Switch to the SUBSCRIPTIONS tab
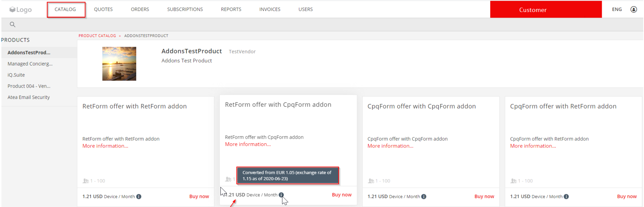644x207 pixels. 185,10
